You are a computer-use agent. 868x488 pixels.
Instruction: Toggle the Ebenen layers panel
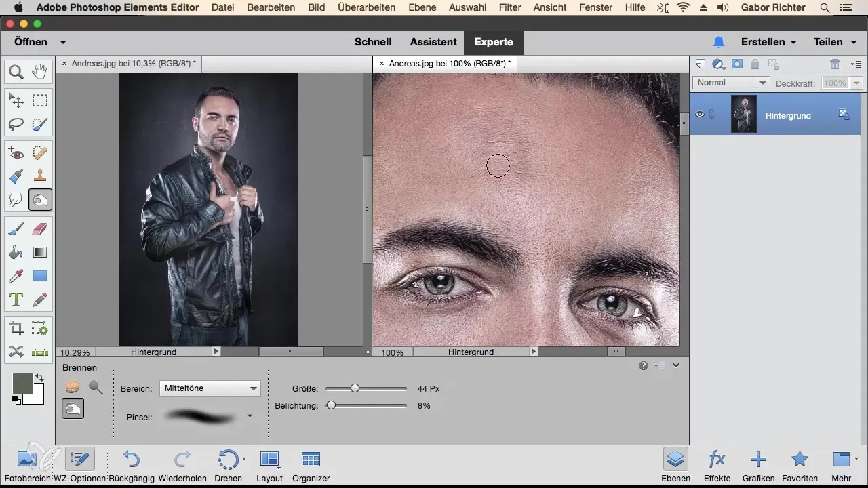click(675, 465)
